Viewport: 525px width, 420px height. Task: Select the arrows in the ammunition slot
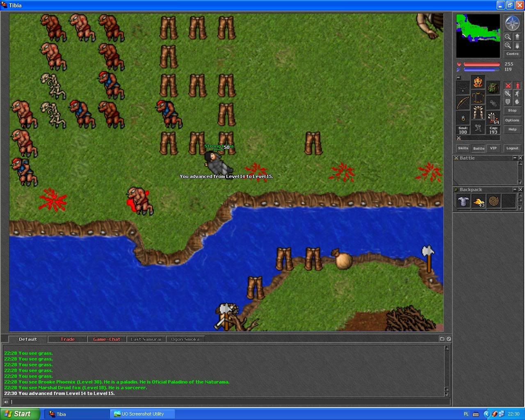493,118
